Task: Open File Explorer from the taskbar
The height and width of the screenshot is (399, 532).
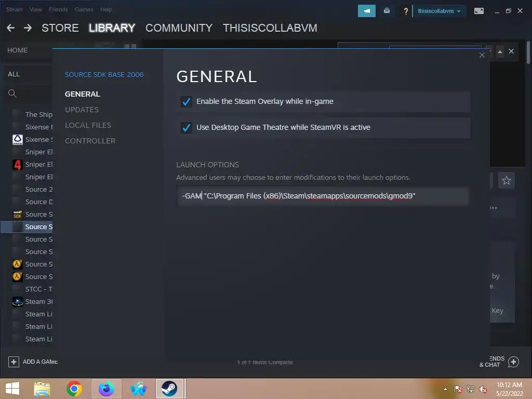Action: [42, 389]
